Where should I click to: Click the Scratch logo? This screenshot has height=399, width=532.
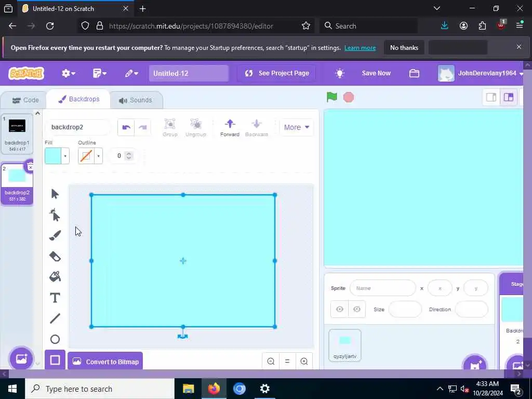(26, 73)
